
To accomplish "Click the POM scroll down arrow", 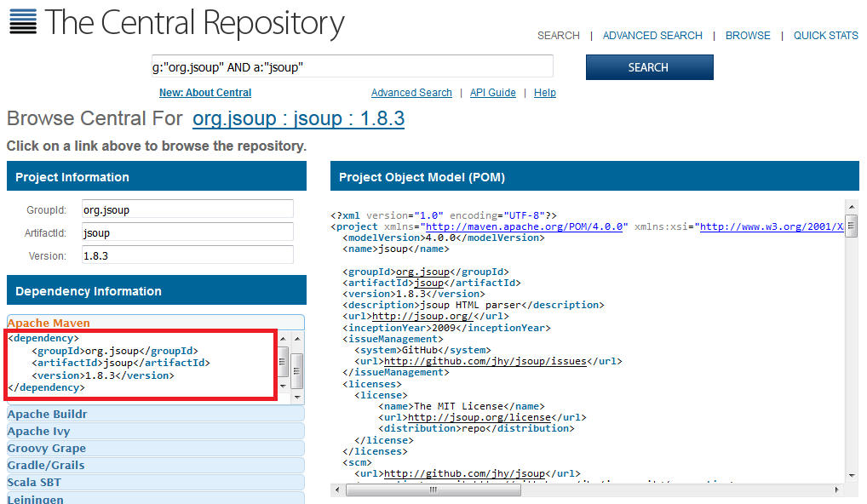I will click(x=852, y=474).
